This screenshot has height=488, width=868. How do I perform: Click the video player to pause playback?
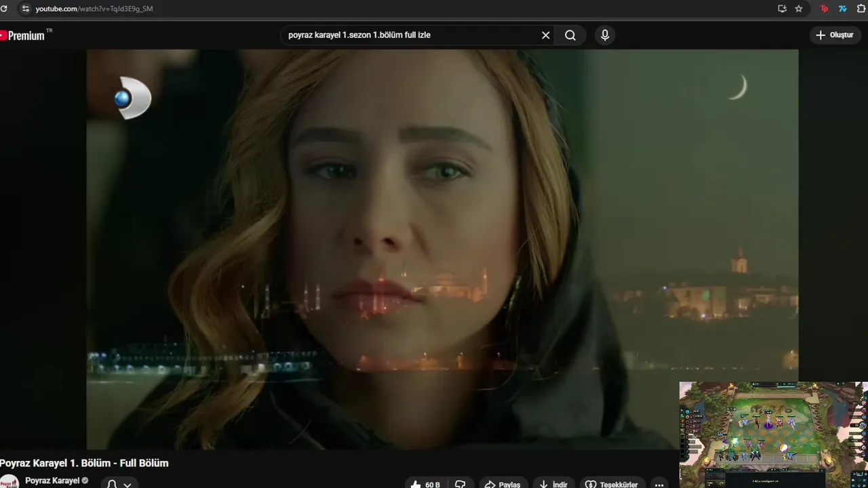442,249
